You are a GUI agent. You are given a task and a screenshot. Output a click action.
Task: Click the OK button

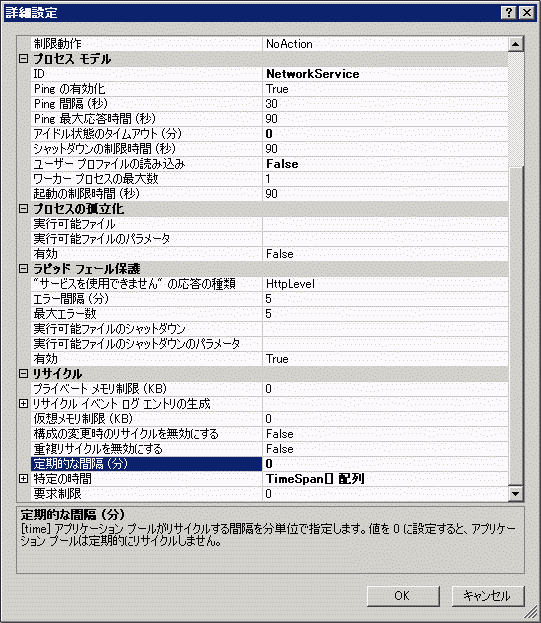403,596
